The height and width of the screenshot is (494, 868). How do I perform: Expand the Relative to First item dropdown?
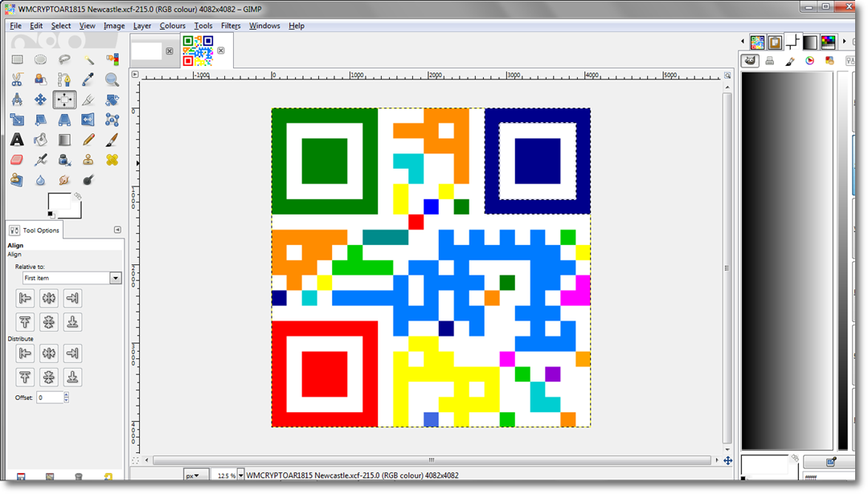[x=115, y=278]
